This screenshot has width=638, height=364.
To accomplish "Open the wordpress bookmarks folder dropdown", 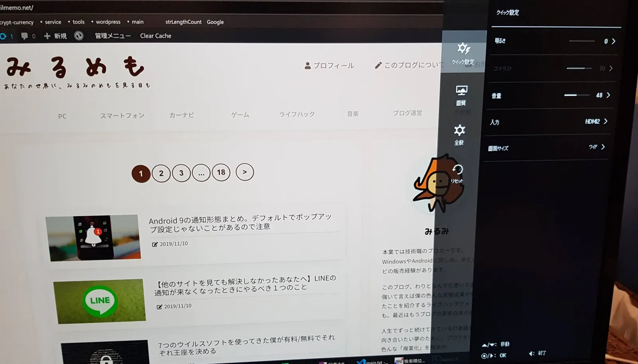I will (106, 22).
